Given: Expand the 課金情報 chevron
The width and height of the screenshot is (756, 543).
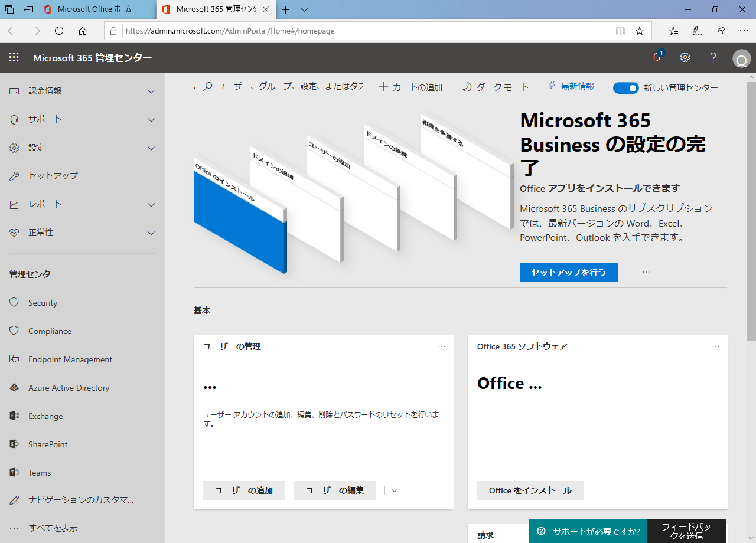Looking at the screenshot, I should click(151, 91).
